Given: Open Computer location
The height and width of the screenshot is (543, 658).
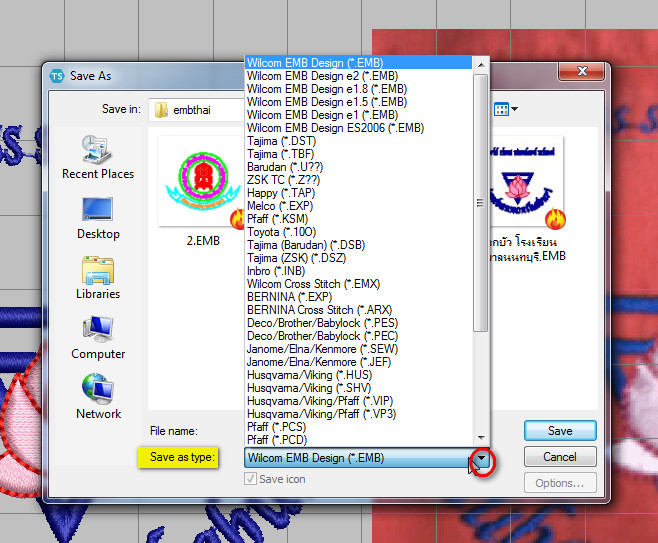Looking at the screenshot, I should click(x=98, y=338).
